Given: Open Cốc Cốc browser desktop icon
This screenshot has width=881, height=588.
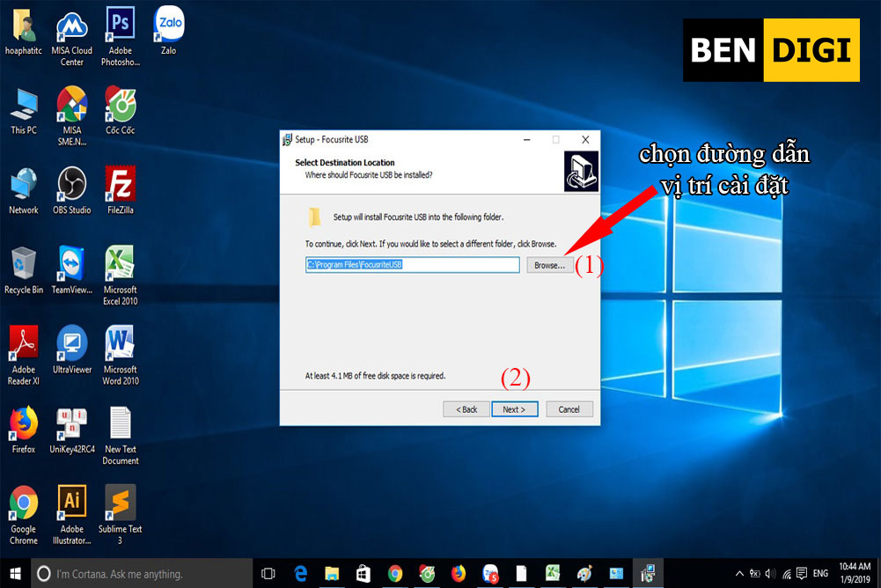Looking at the screenshot, I should (x=121, y=111).
